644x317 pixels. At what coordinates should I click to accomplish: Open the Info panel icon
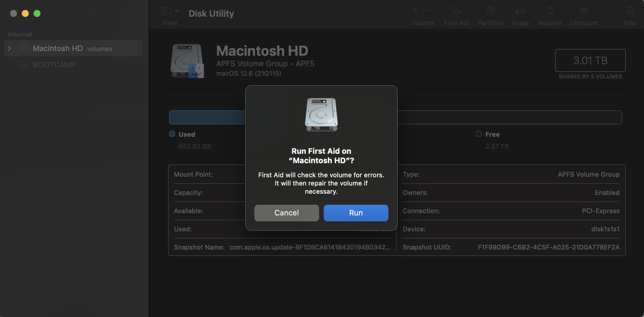click(630, 10)
